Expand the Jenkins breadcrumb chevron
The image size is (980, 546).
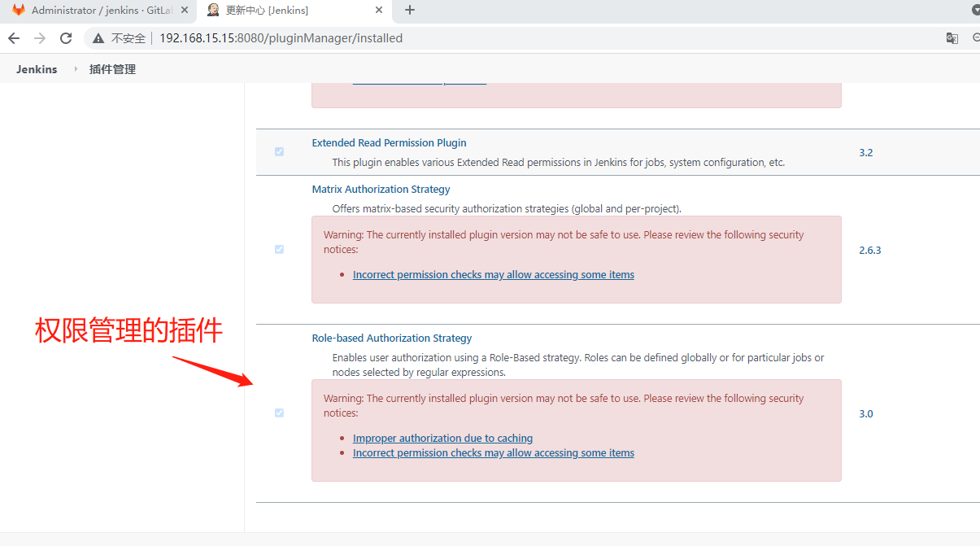76,69
